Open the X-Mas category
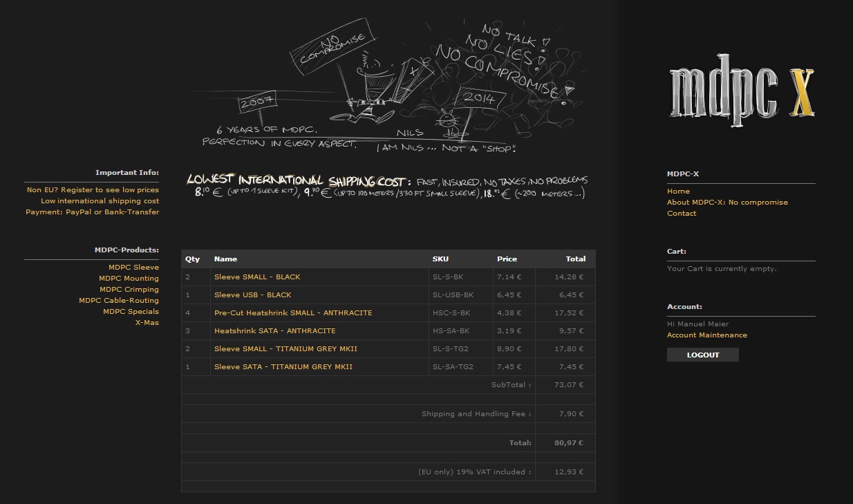The width and height of the screenshot is (853, 504). coord(147,323)
